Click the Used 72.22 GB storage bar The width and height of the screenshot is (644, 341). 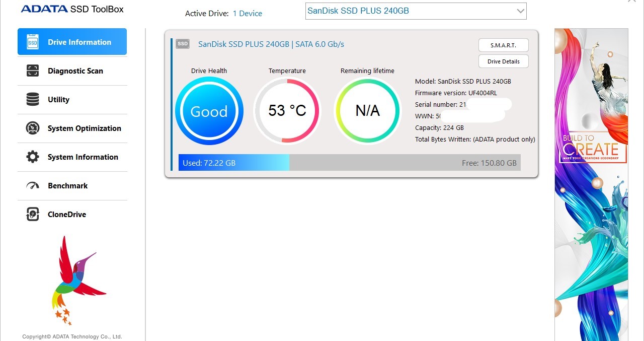(234, 163)
